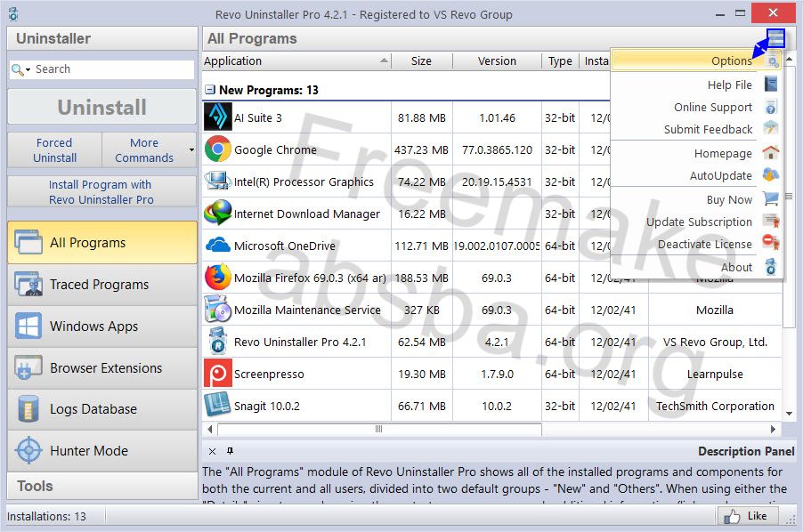Click the Revo Uninstaller Pro 4.2.1 icon
The width and height of the screenshot is (803, 532).
217,341
